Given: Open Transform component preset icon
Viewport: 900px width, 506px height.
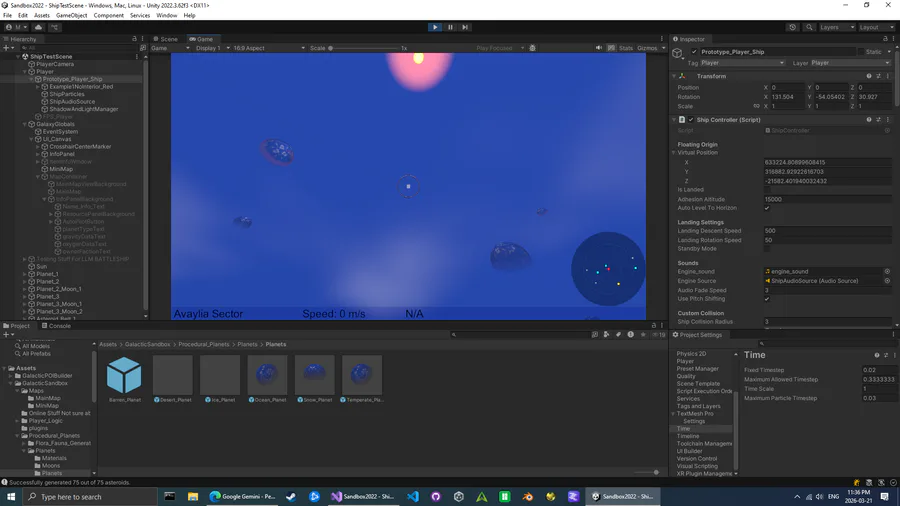Looking at the screenshot, I should 878,76.
